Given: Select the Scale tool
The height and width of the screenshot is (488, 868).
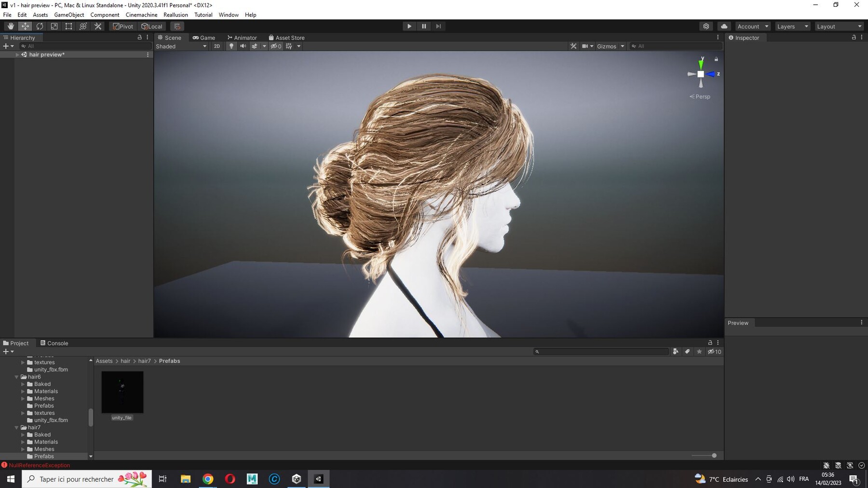Looking at the screenshot, I should coord(54,26).
